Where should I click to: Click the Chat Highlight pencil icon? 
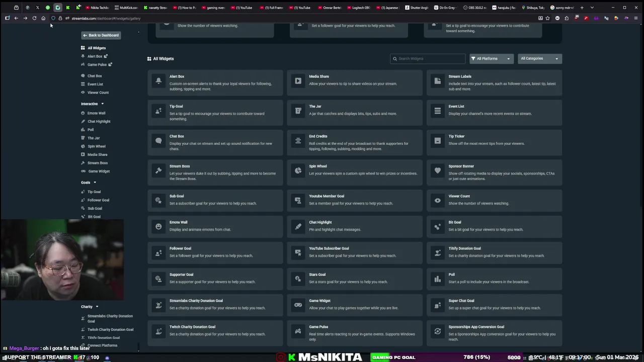pyautogui.click(x=298, y=226)
